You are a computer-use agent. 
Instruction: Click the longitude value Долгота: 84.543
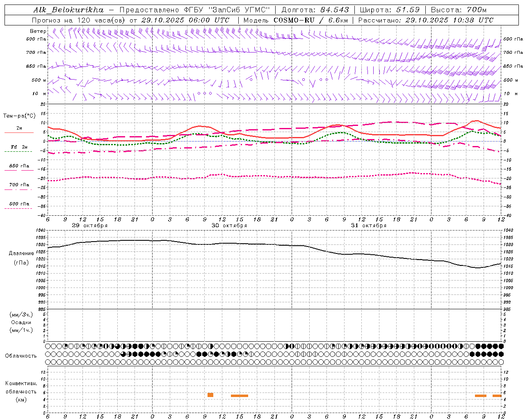(x=315, y=10)
